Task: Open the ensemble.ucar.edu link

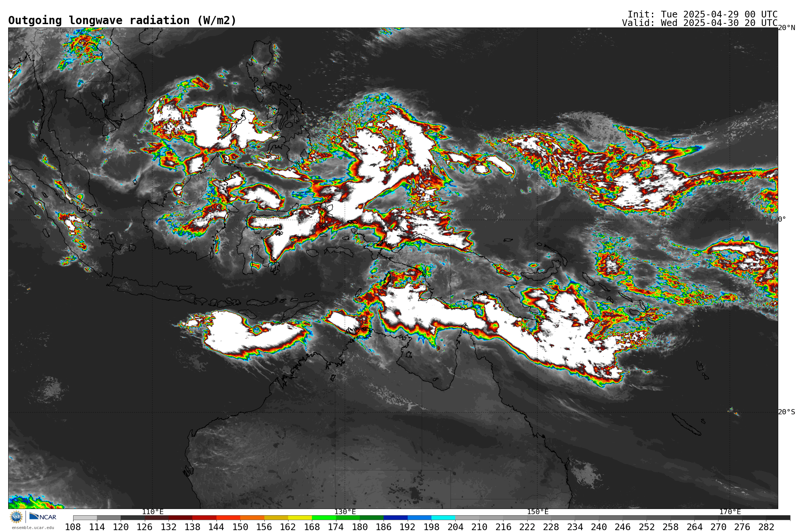Action: click(33, 528)
